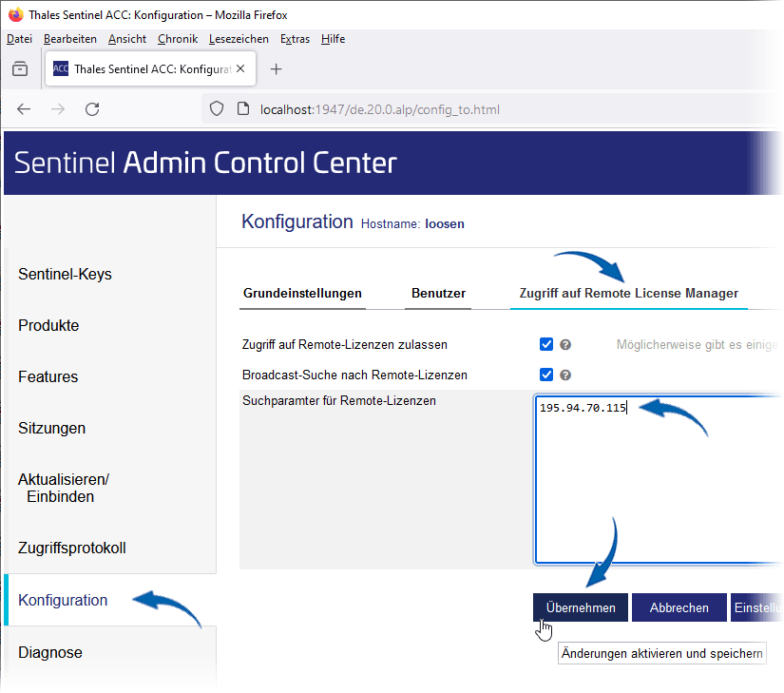Click the Übernehmen button
784x693 pixels.
581,607
